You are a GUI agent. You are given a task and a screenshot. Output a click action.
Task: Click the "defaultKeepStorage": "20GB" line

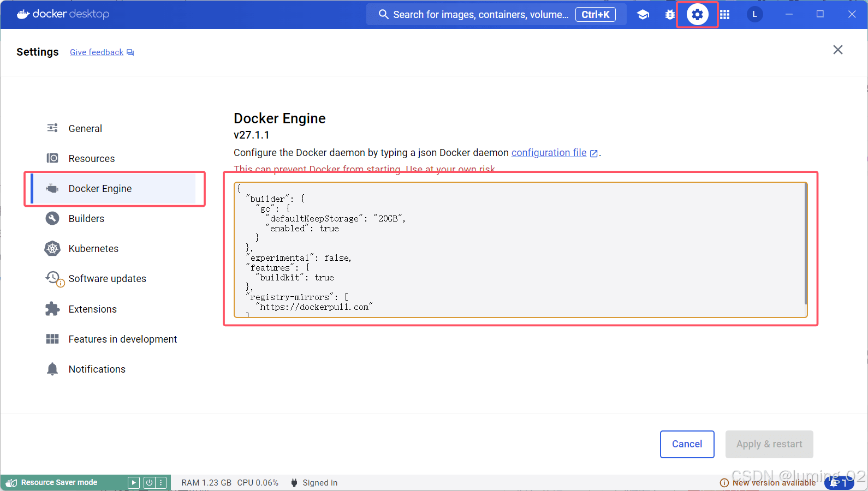[x=335, y=219]
